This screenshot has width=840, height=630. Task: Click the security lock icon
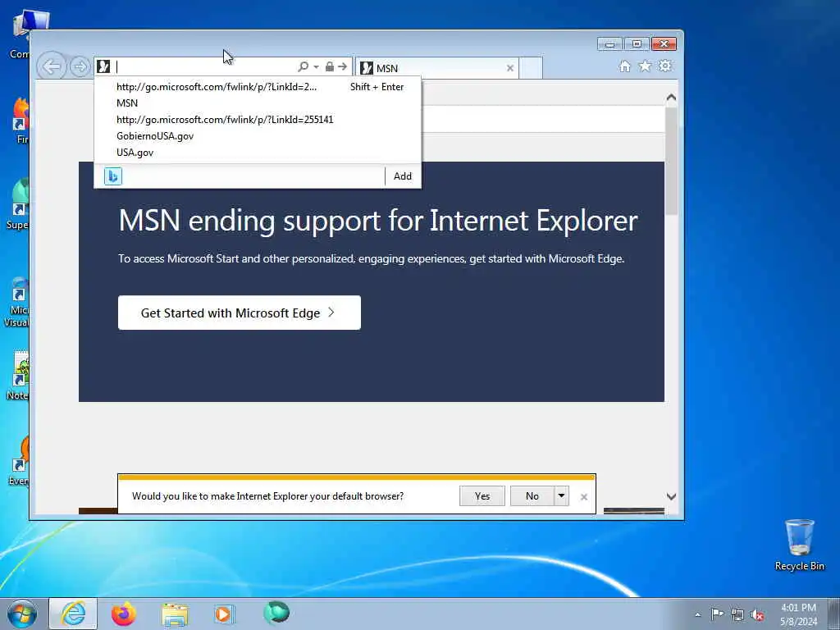[x=330, y=66]
